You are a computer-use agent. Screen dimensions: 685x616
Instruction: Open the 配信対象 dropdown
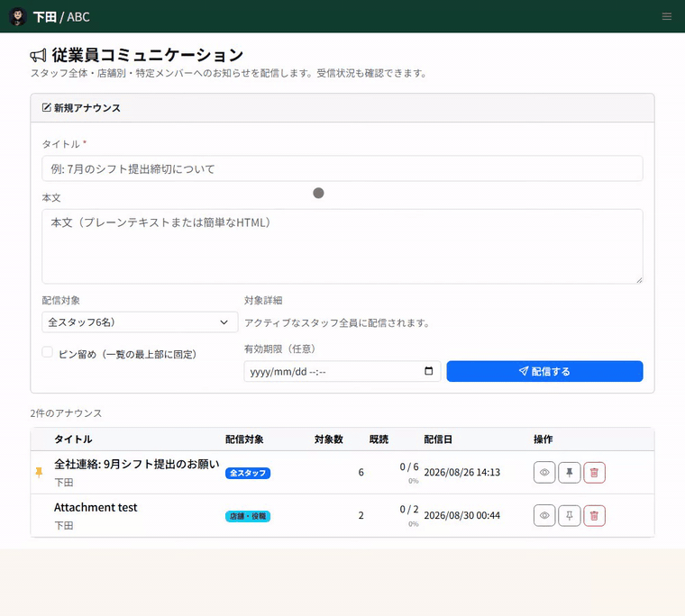click(140, 322)
